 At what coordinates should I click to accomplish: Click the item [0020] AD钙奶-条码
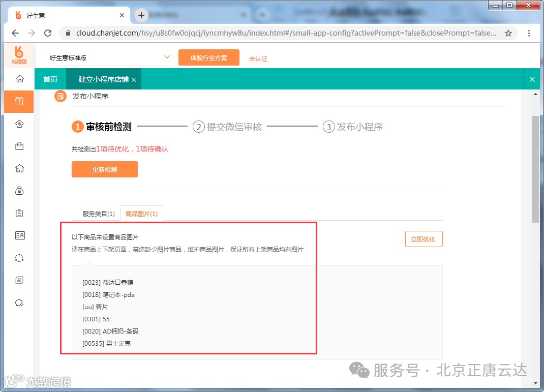(x=110, y=331)
